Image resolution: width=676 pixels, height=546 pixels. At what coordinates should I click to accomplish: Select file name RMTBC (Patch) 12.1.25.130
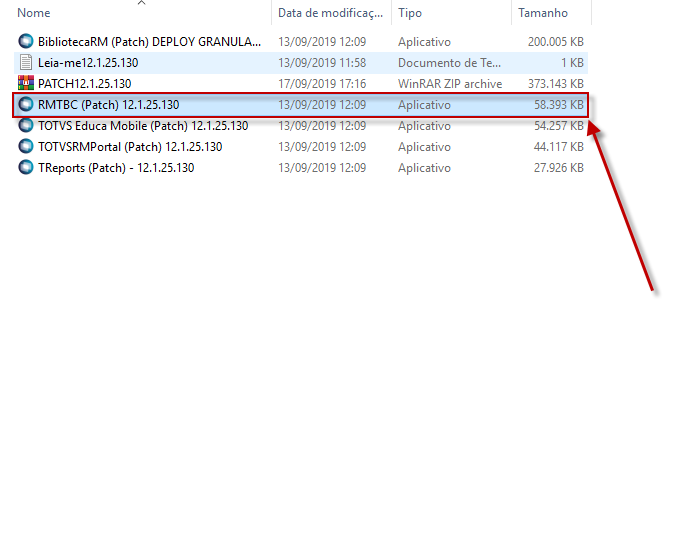tap(108, 105)
